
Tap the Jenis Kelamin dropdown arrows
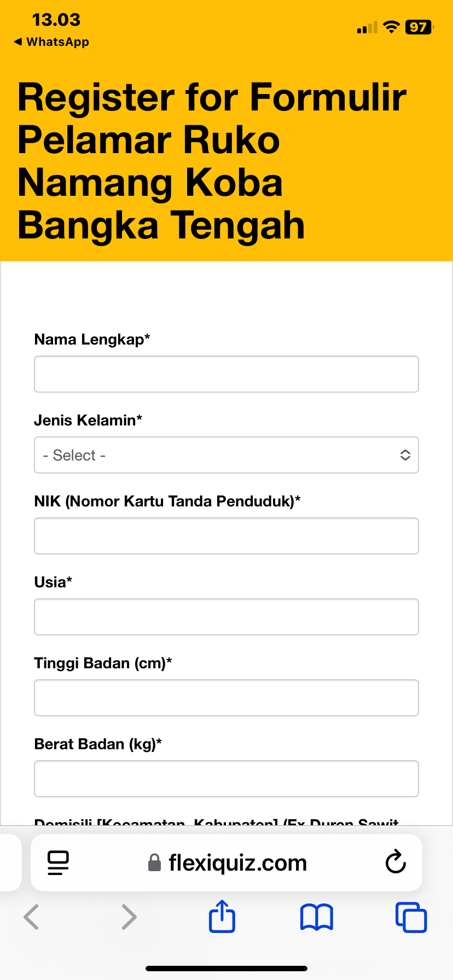[x=405, y=455]
